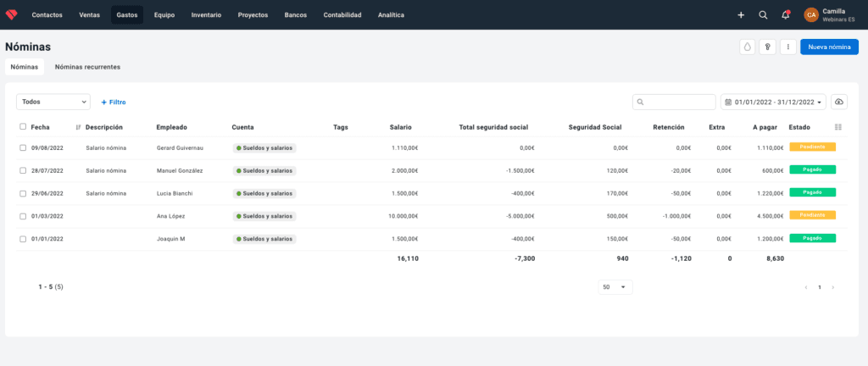Click the cloud download export icon
868x366 pixels.
pyautogui.click(x=839, y=102)
